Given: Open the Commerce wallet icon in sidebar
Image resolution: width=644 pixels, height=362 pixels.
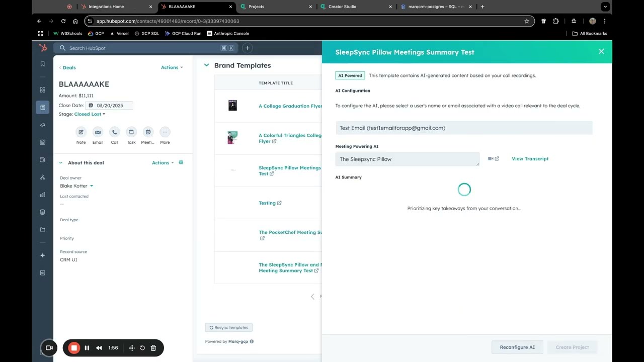Looking at the screenshot, I should point(43,160).
